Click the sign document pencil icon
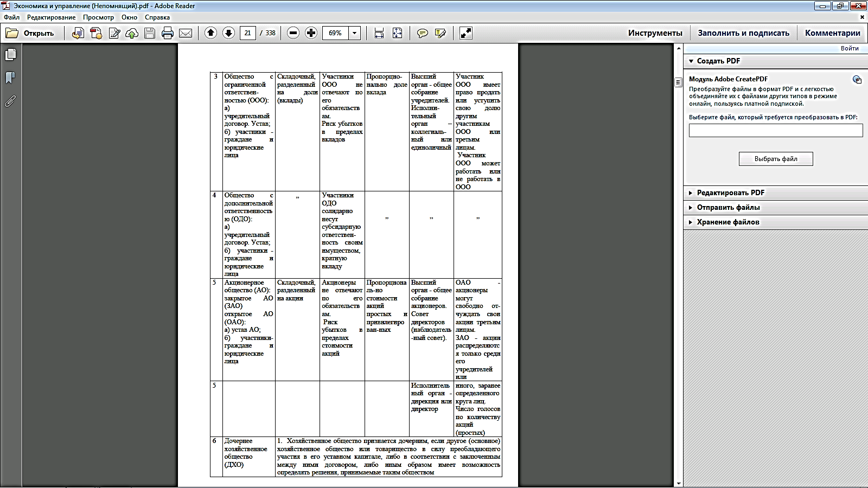The height and width of the screenshot is (488, 868). click(x=114, y=33)
